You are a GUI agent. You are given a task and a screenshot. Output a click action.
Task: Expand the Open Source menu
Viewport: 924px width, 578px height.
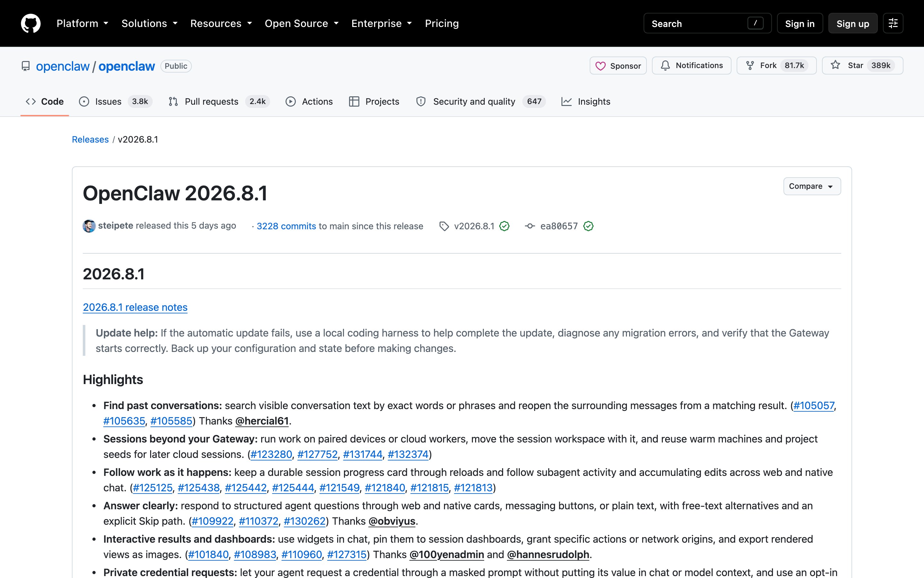tap(302, 23)
